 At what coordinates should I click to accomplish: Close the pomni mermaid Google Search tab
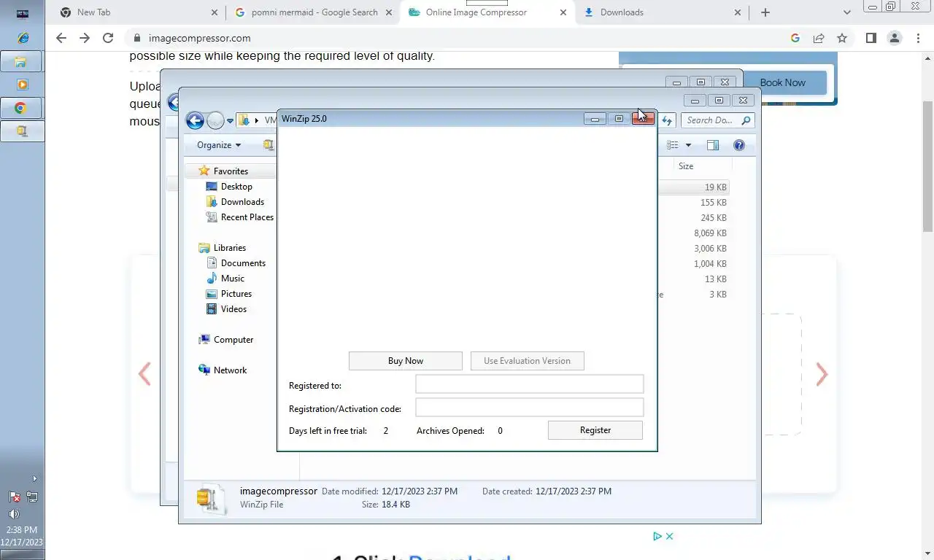(x=389, y=12)
